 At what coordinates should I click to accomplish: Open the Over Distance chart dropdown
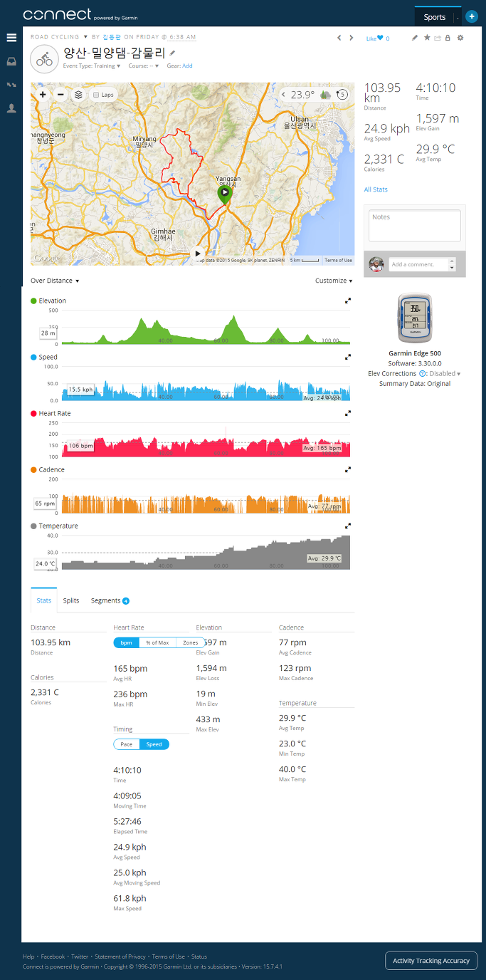click(55, 281)
